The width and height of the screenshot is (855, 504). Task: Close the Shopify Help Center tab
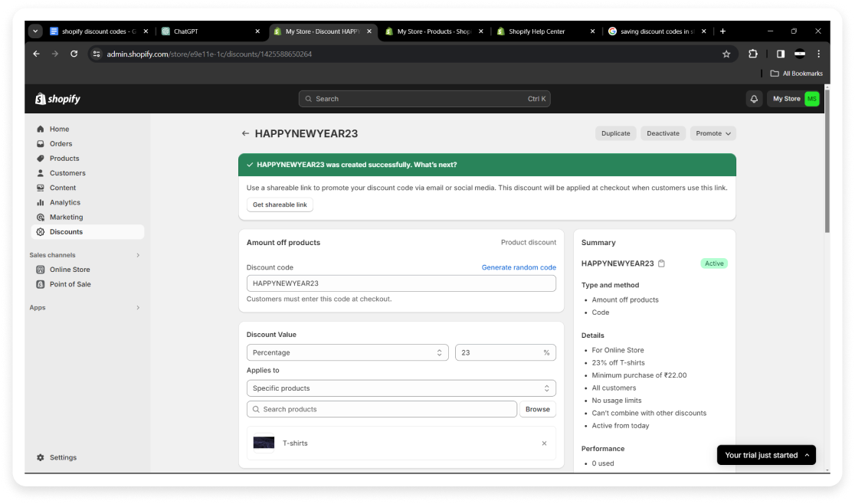click(593, 31)
